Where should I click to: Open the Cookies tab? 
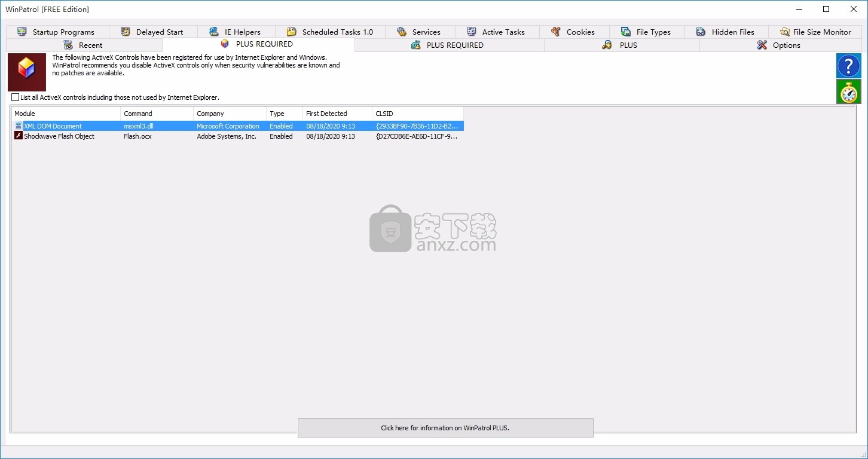click(x=574, y=32)
